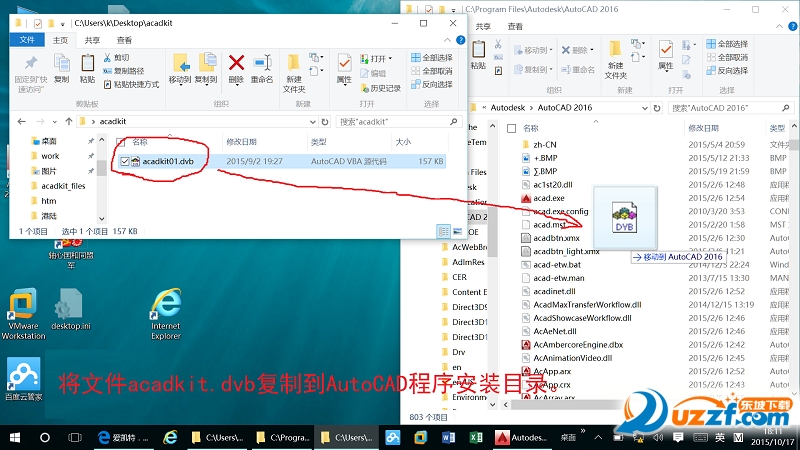800x450 pixels.
Task: Select VMware Workstation desktop icon
Action: [23, 314]
